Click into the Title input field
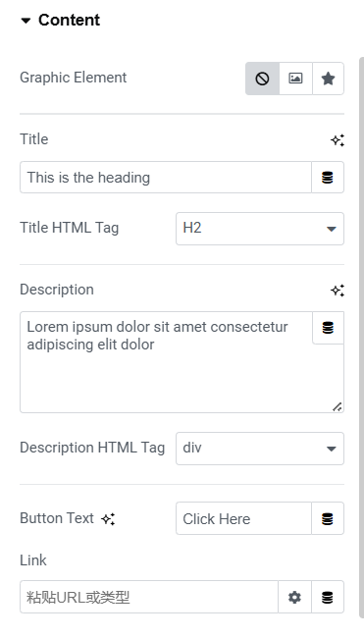364x638 pixels. tap(166, 178)
